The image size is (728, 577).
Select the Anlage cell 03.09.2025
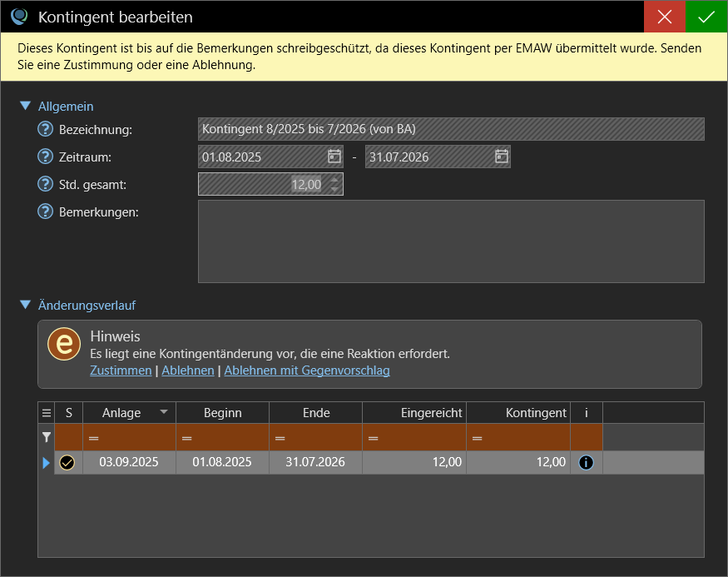click(130, 462)
